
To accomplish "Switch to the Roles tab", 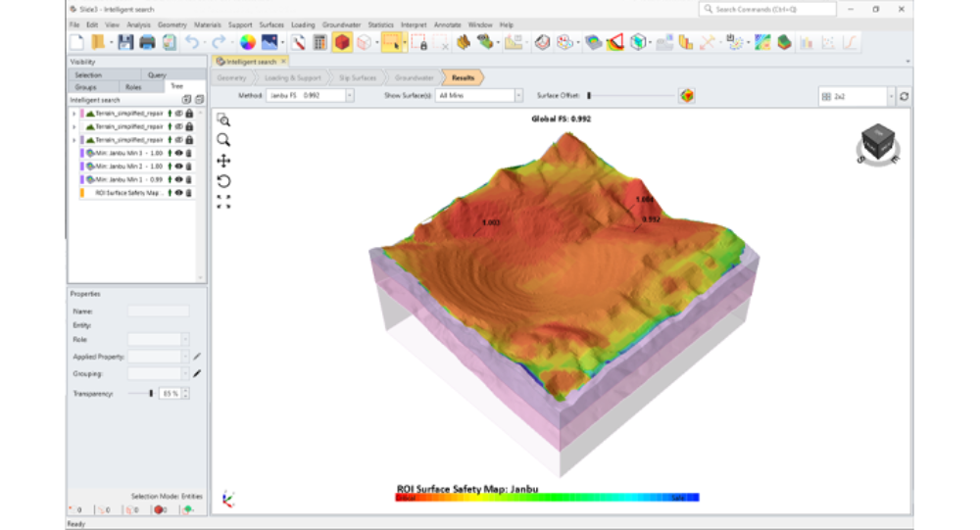I will tap(133, 86).
